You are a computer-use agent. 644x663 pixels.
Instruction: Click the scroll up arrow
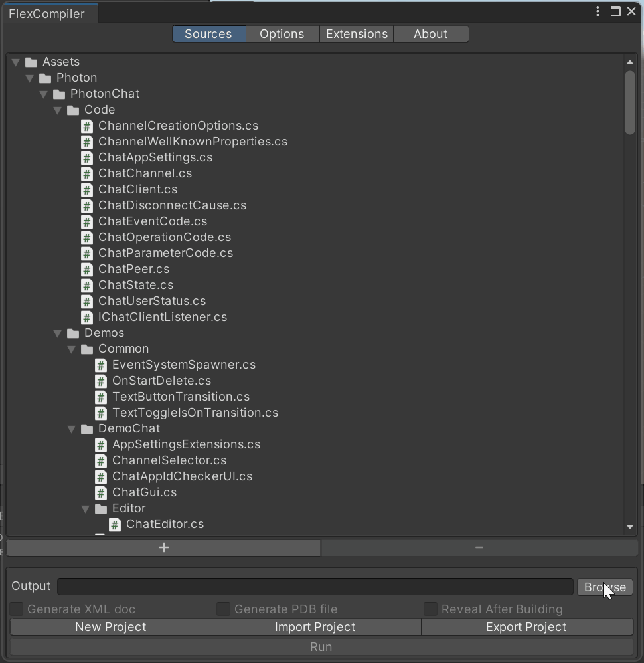coord(630,62)
